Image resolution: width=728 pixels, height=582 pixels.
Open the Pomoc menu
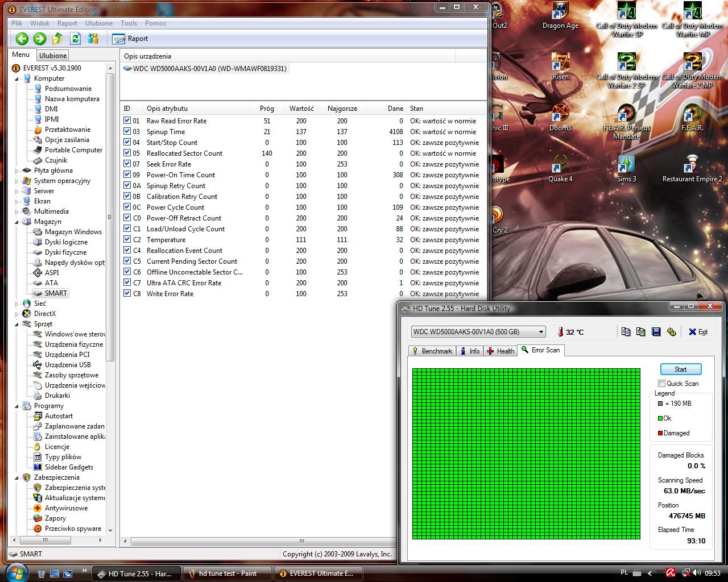[156, 23]
